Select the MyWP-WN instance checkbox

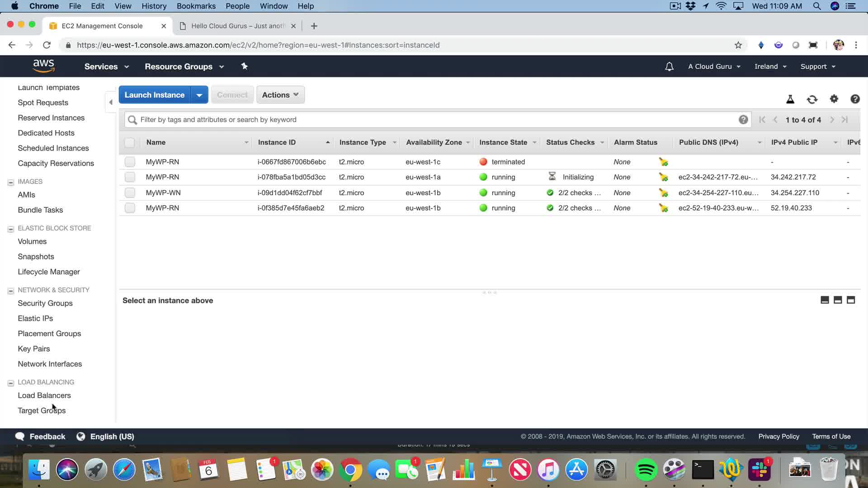coord(130,192)
